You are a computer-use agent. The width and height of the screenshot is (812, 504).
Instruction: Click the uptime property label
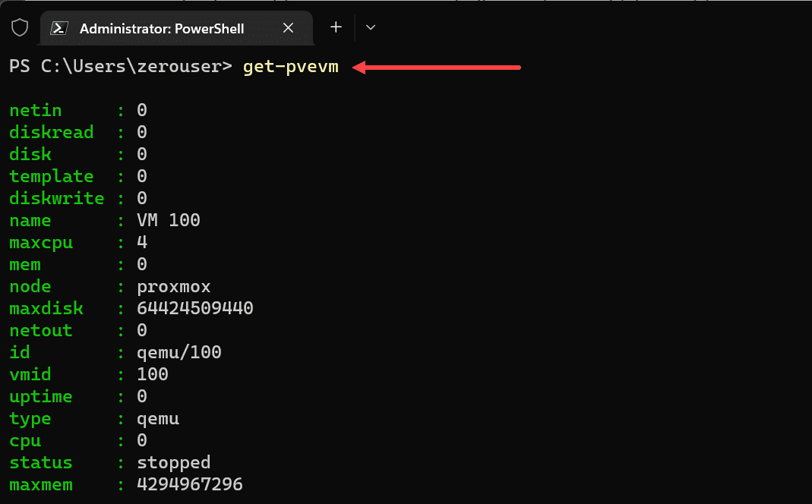(41, 397)
